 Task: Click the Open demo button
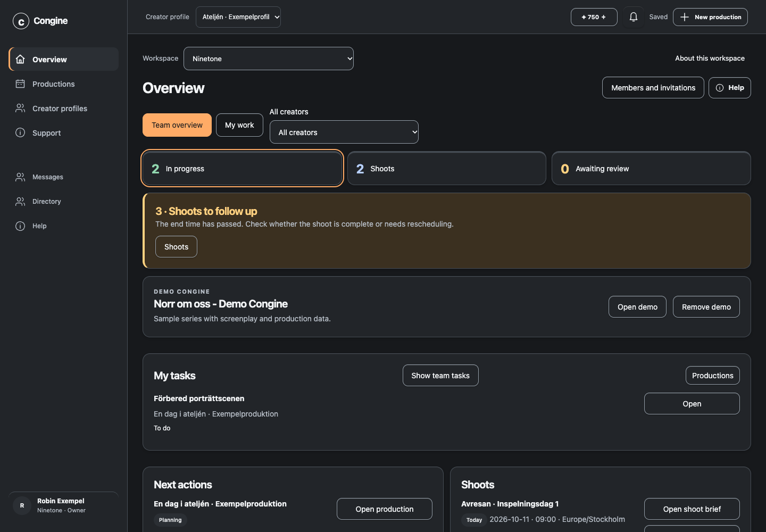point(637,307)
